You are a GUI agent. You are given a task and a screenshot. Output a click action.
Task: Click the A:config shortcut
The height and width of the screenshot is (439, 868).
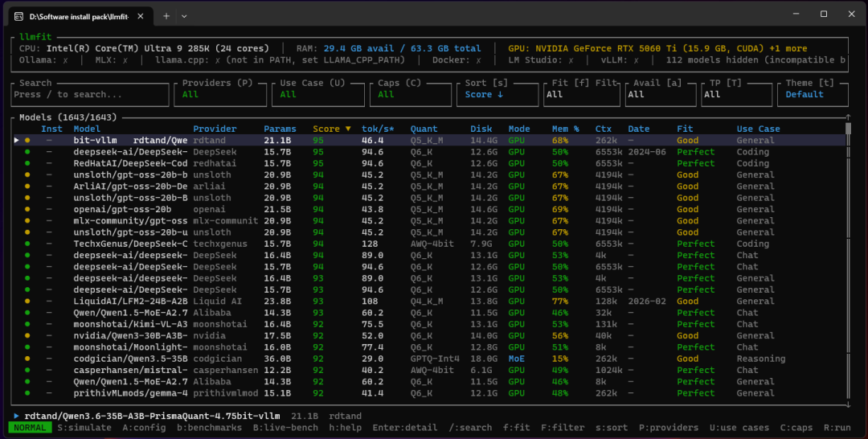pyautogui.click(x=144, y=428)
